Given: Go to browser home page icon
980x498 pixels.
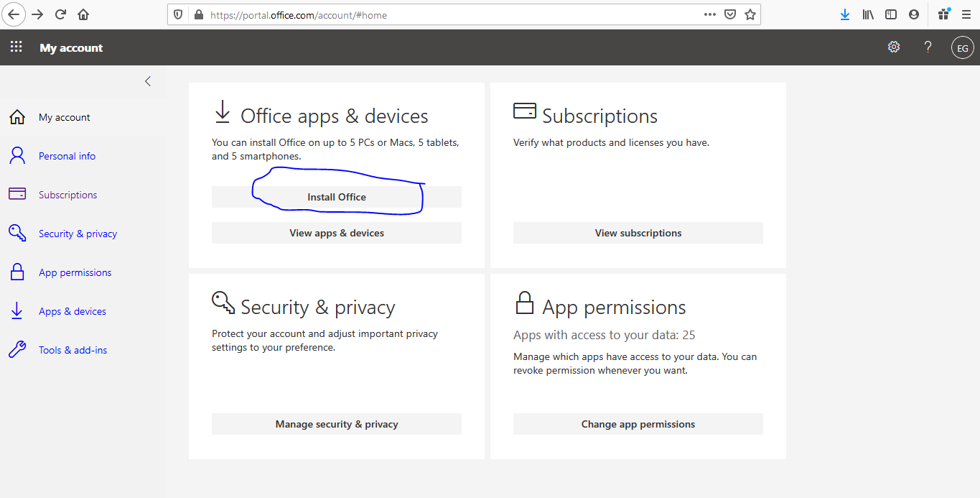Looking at the screenshot, I should (83, 14).
